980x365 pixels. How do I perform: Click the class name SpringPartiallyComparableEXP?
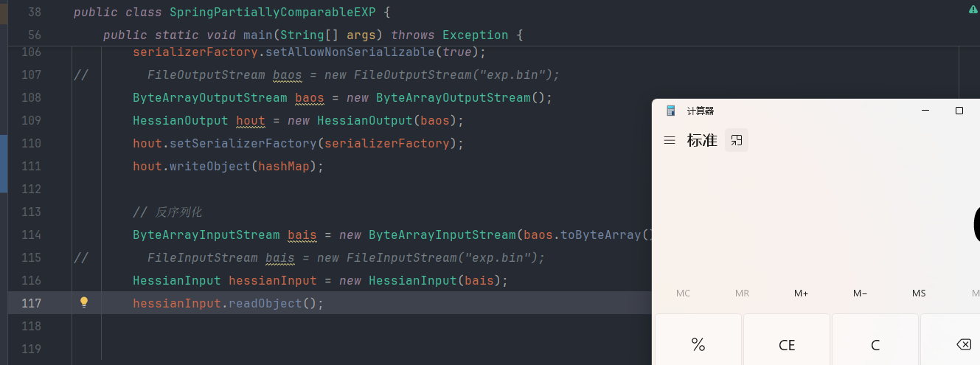(x=273, y=12)
